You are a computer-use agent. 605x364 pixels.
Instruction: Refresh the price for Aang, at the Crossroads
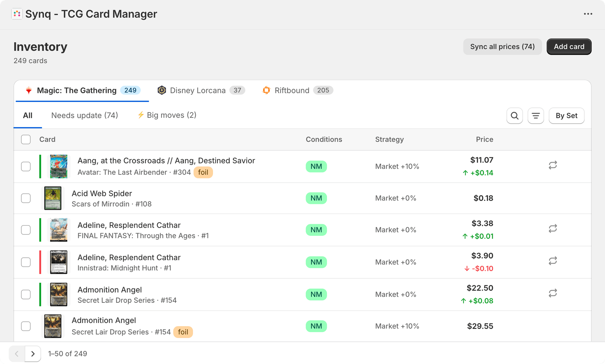click(553, 165)
